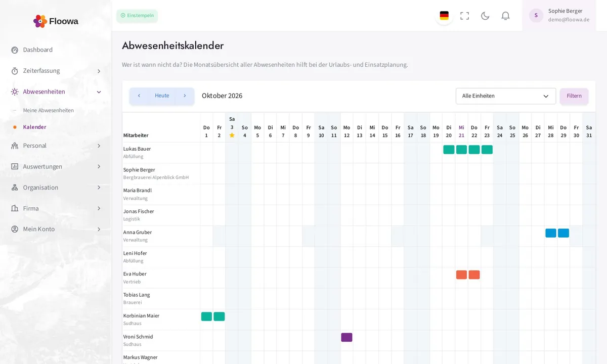Collapse the Abwesenheiten menu chevron
Image resolution: width=607 pixels, height=364 pixels.
99,92
